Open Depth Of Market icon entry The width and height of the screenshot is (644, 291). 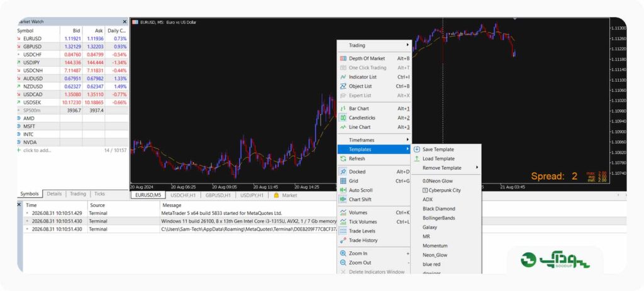tap(343, 58)
